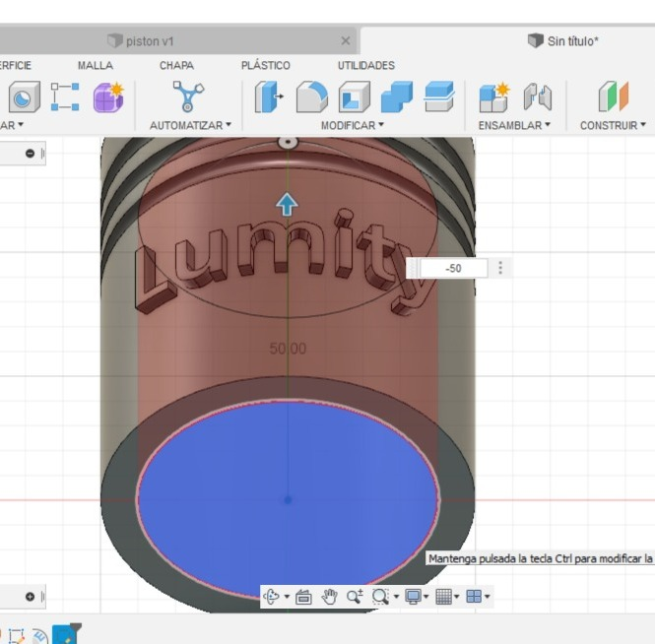655x644 pixels.
Task: Select the Hole tool icon
Action: (25, 97)
